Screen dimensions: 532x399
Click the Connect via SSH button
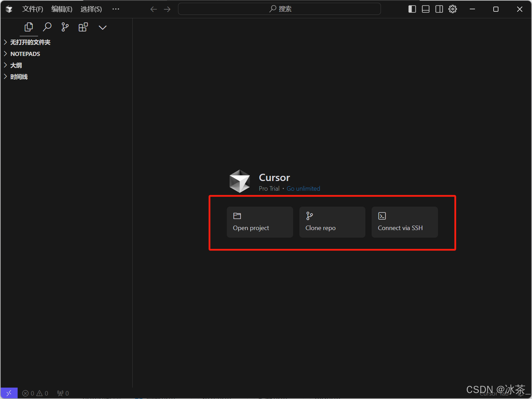[x=405, y=222]
